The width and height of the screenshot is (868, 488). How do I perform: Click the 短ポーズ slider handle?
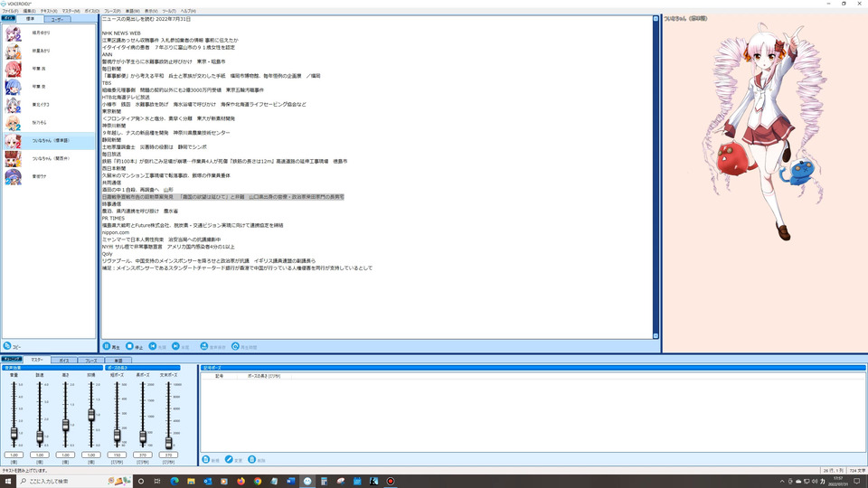click(117, 436)
